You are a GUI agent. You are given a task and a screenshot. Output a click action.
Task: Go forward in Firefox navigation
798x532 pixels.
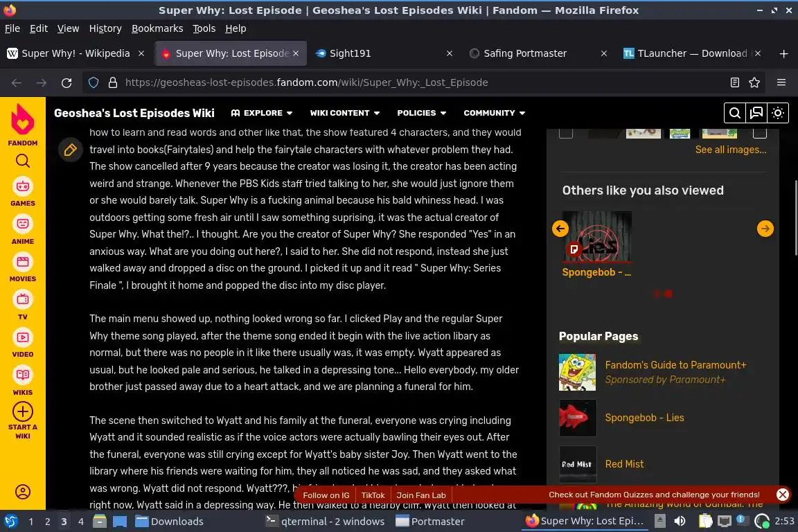[42, 82]
